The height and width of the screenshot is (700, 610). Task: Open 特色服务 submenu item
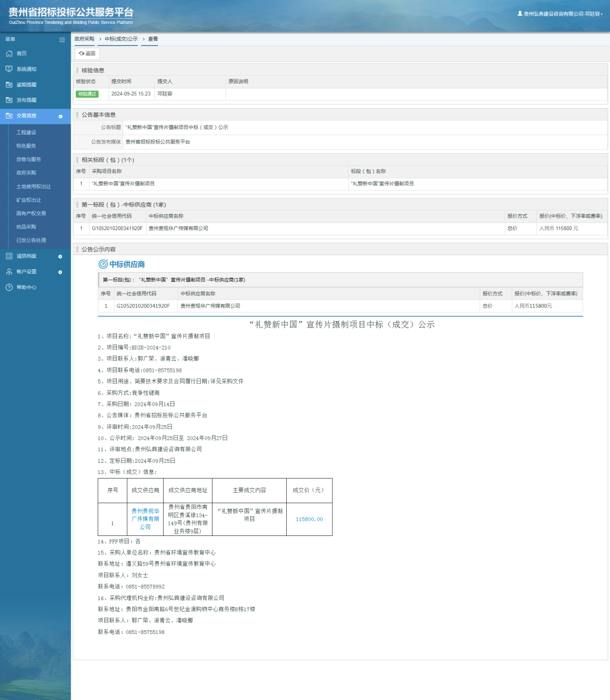point(26,146)
